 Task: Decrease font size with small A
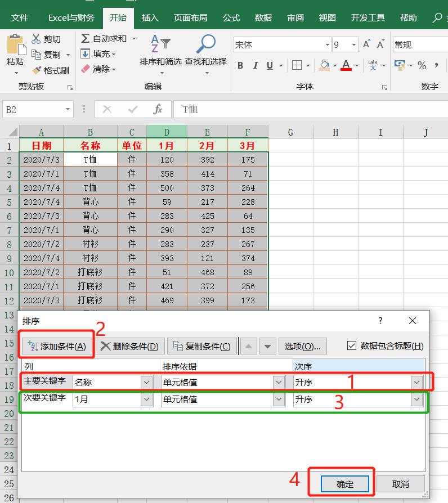click(x=380, y=44)
